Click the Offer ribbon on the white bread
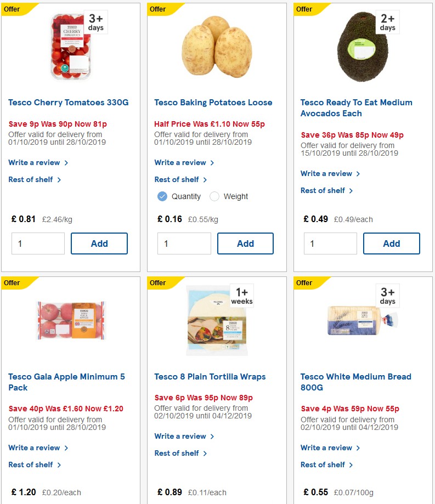The height and width of the screenshot is (504, 435). coord(304,283)
